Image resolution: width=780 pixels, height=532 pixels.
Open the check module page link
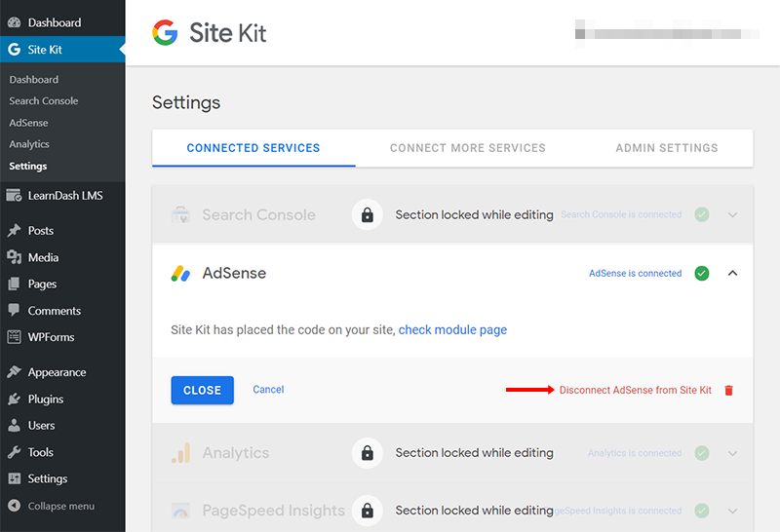point(452,329)
